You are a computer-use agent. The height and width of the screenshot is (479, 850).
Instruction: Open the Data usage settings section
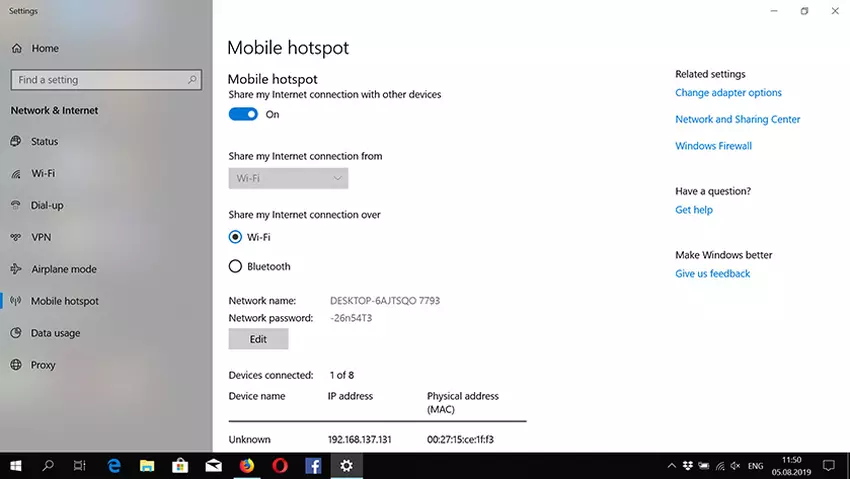point(55,333)
